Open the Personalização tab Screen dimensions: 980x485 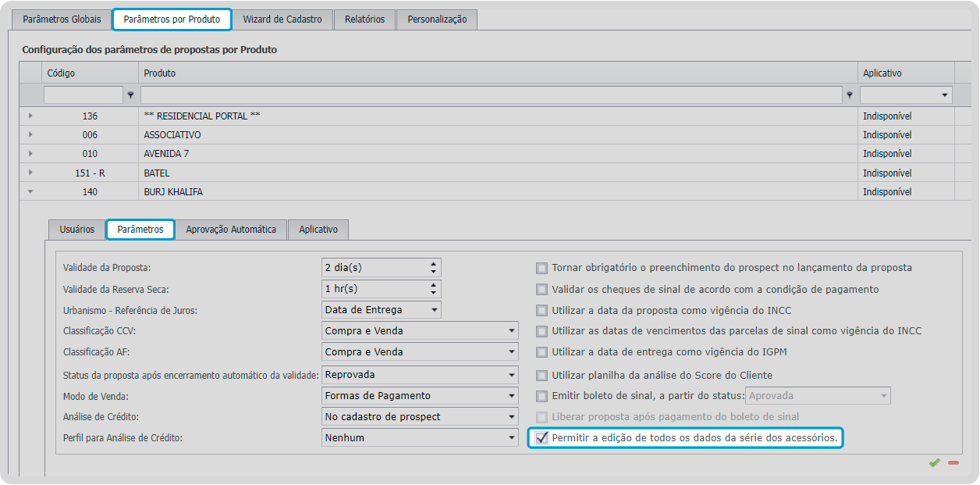tap(437, 20)
